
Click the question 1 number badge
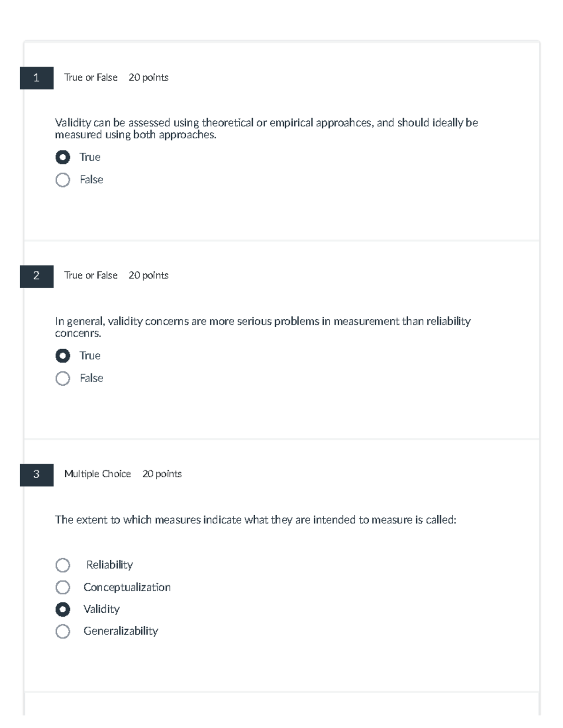pyautogui.click(x=38, y=78)
